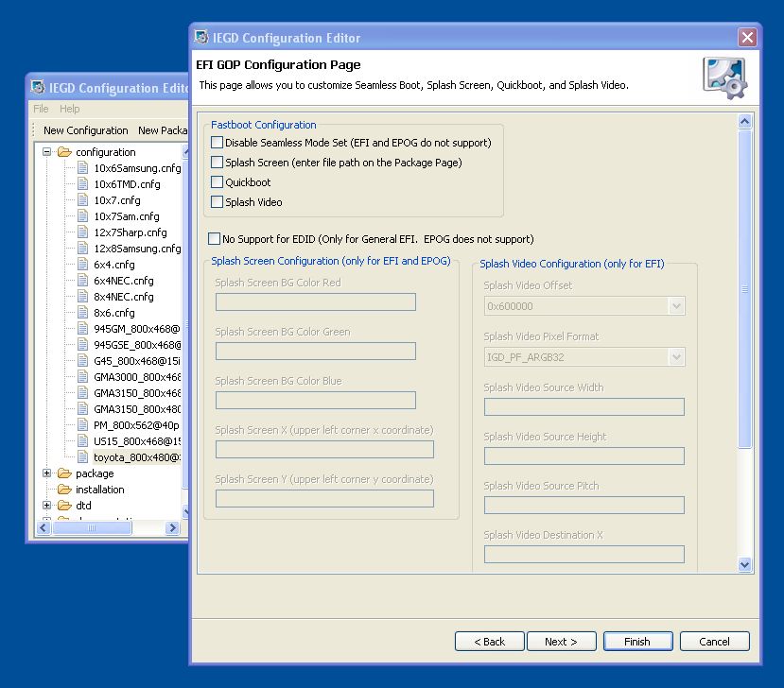Collapse the configuration tree node
This screenshot has width=784, height=688.
(47, 152)
